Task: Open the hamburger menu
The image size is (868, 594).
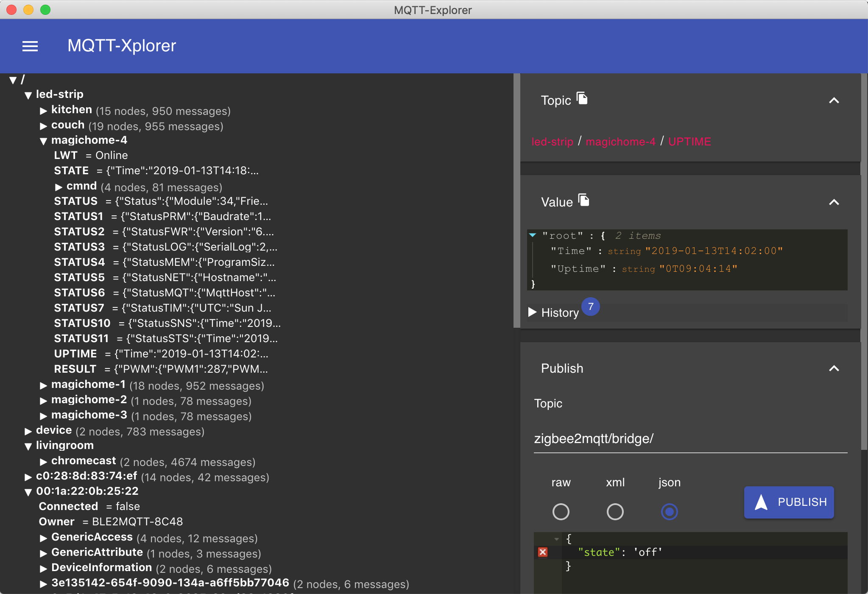Action: coord(30,46)
